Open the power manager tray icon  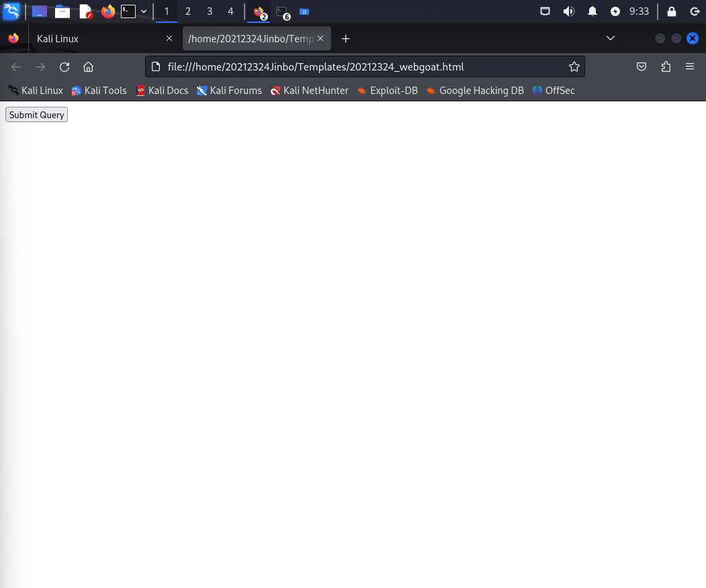[615, 11]
